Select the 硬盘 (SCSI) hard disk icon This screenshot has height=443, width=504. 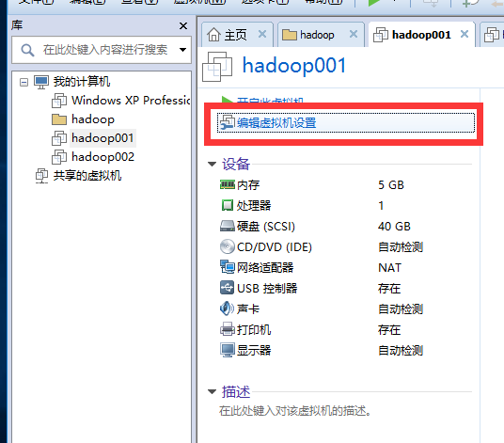pos(228,226)
